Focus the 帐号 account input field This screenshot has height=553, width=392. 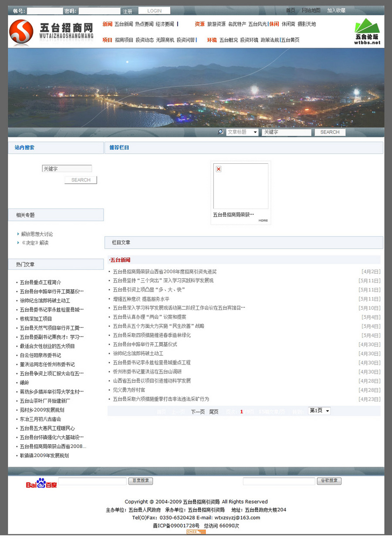click(x=44, y=11)
